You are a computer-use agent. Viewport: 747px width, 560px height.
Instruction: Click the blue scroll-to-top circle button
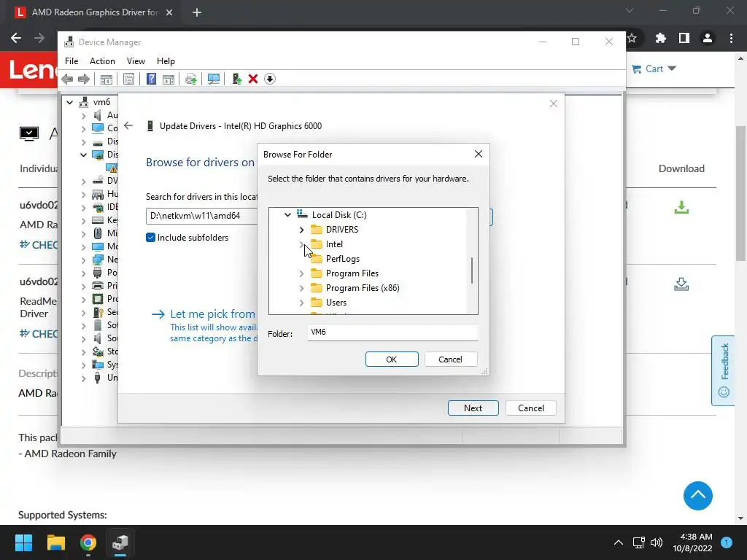(x=697, y=496)
